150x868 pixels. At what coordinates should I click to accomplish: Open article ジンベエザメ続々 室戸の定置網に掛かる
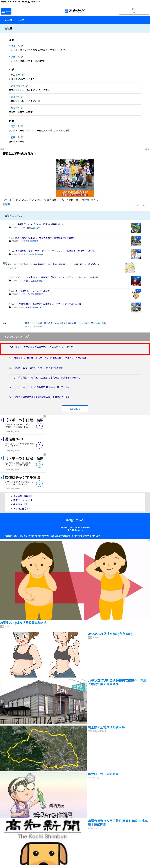point(40,224)
